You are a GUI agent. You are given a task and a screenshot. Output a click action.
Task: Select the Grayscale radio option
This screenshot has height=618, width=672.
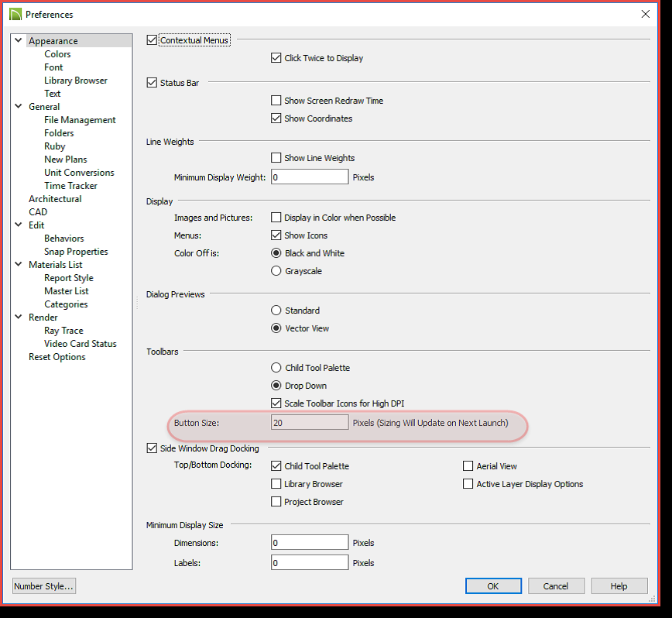[276, 271]
